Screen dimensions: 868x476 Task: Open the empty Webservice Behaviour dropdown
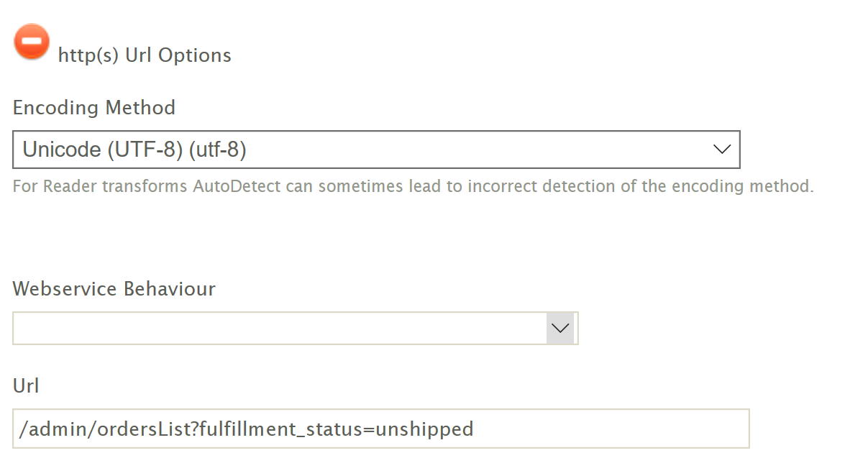pos(296,328)
